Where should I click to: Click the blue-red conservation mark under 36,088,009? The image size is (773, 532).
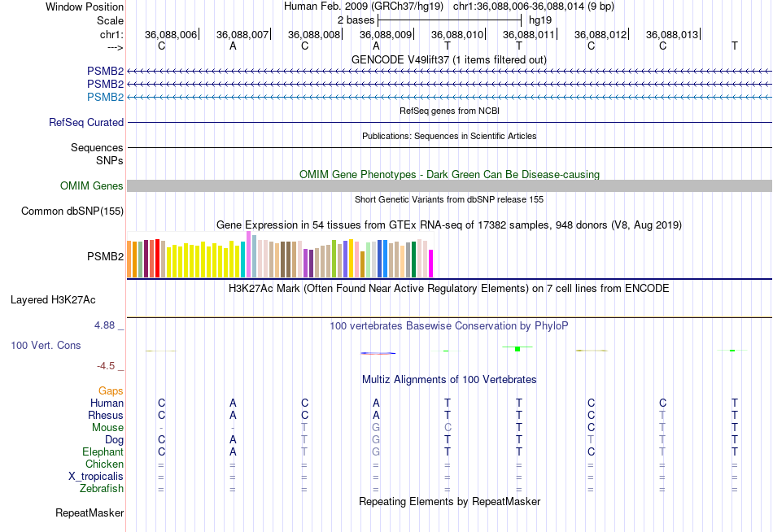tap(378, 353)
